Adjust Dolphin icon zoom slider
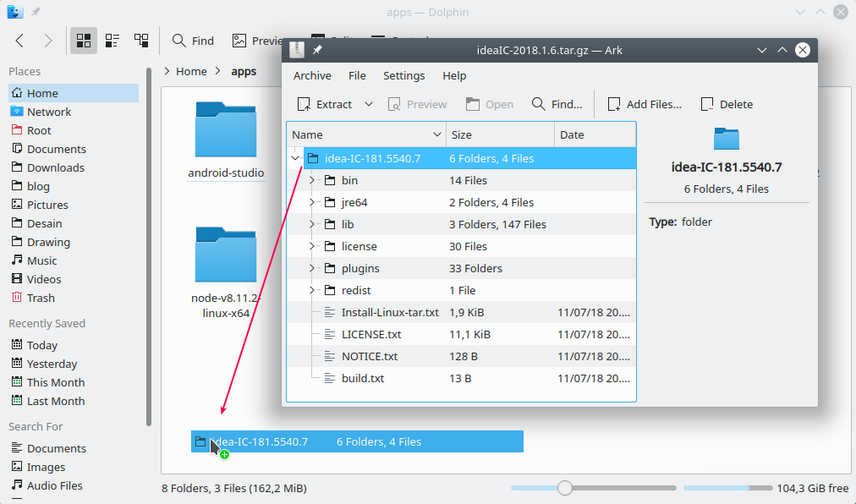 click(x=565, y=488)
